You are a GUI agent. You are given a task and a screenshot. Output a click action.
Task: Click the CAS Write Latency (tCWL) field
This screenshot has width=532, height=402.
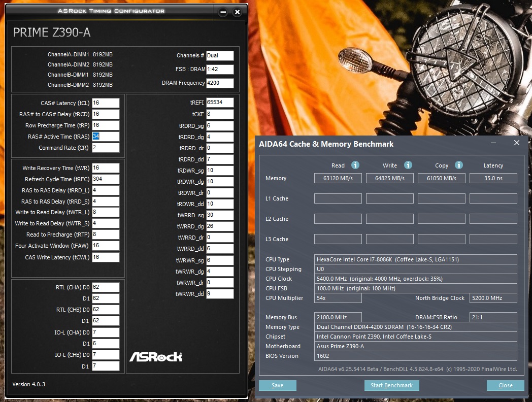(106, 257)
